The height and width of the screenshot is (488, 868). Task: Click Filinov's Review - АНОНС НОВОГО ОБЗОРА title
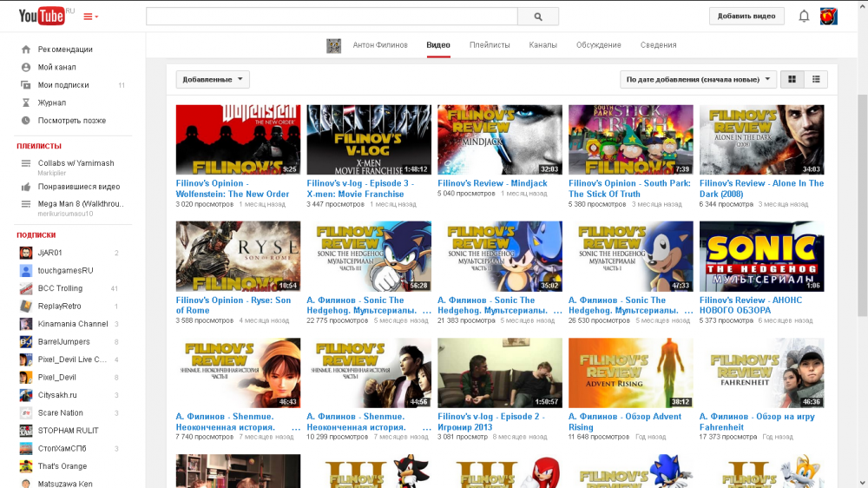tap(751, 305)
